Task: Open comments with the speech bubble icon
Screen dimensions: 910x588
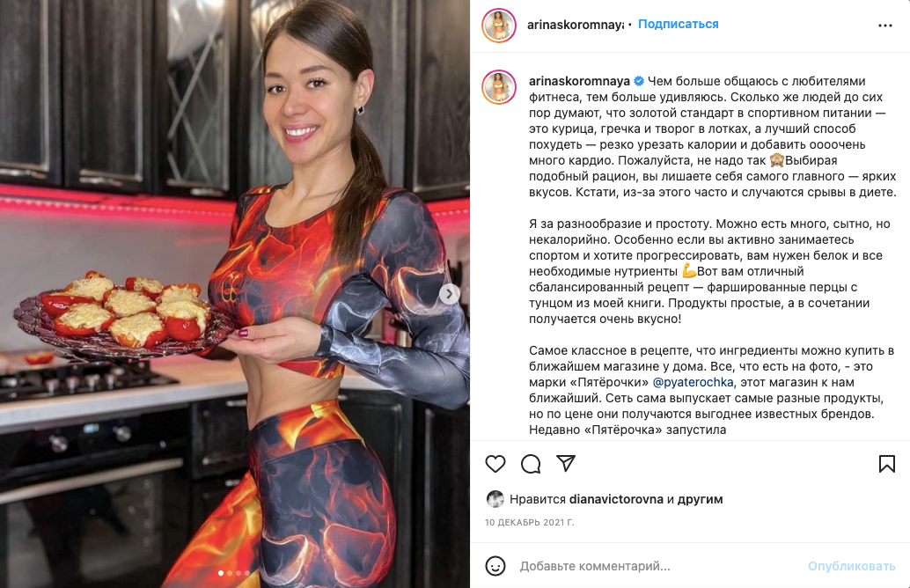Action: coord(531,464)
